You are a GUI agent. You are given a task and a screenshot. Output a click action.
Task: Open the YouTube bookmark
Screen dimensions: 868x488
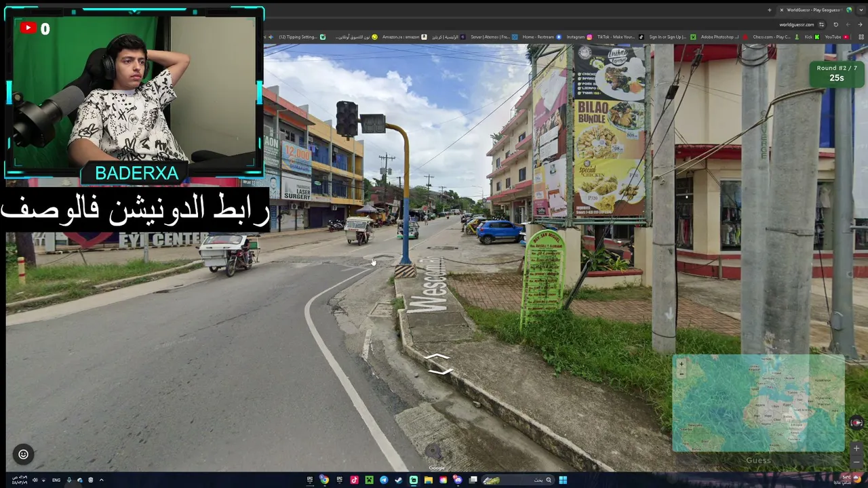[x=836, y=37]
